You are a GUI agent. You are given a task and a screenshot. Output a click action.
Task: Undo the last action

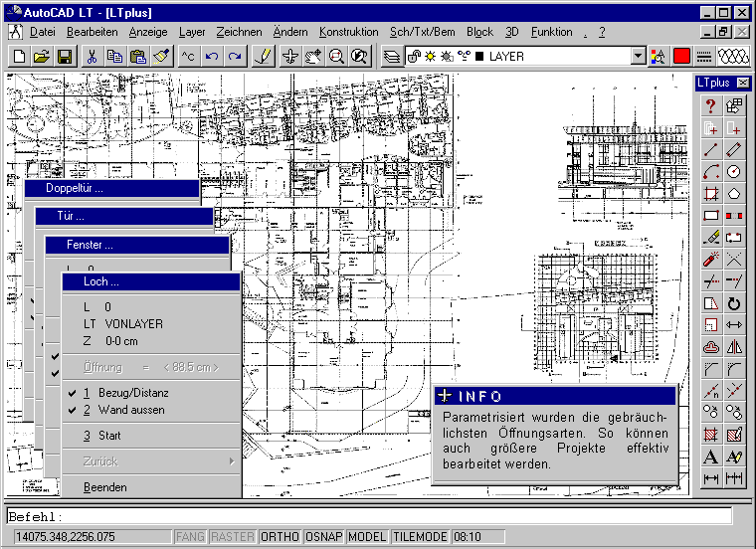click(211, 57)
